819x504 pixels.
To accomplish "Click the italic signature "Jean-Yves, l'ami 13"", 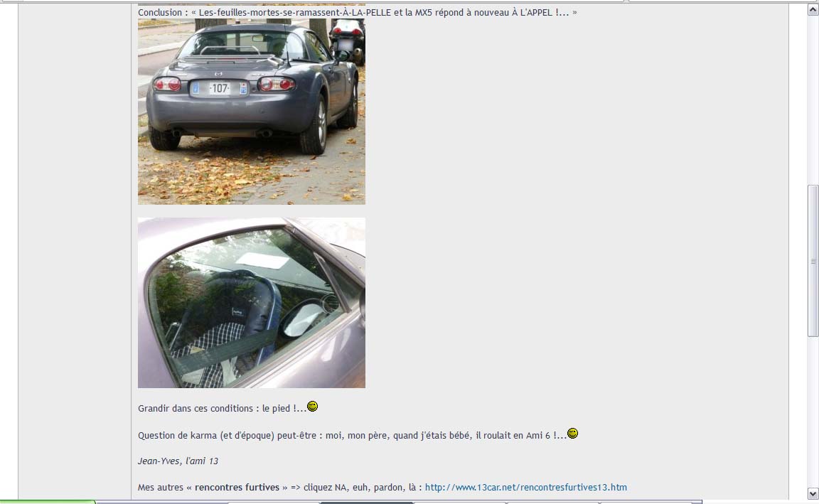I will click(178, 461).
